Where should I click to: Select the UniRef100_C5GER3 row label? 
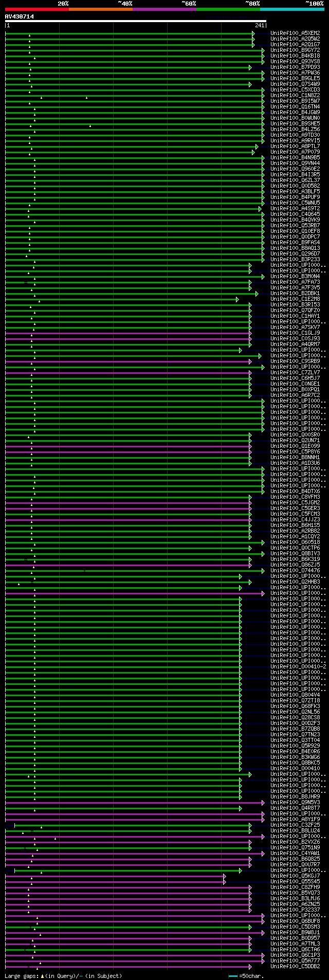click(295, 508)
